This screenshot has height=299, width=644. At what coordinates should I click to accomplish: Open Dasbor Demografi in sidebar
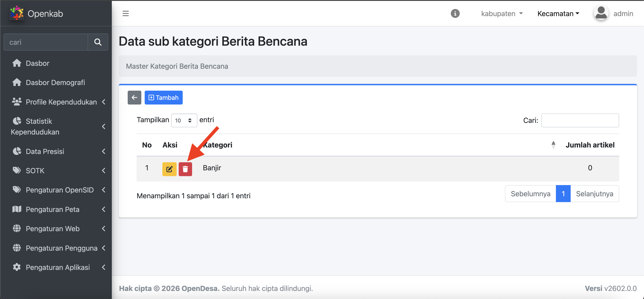pos(55,83)
